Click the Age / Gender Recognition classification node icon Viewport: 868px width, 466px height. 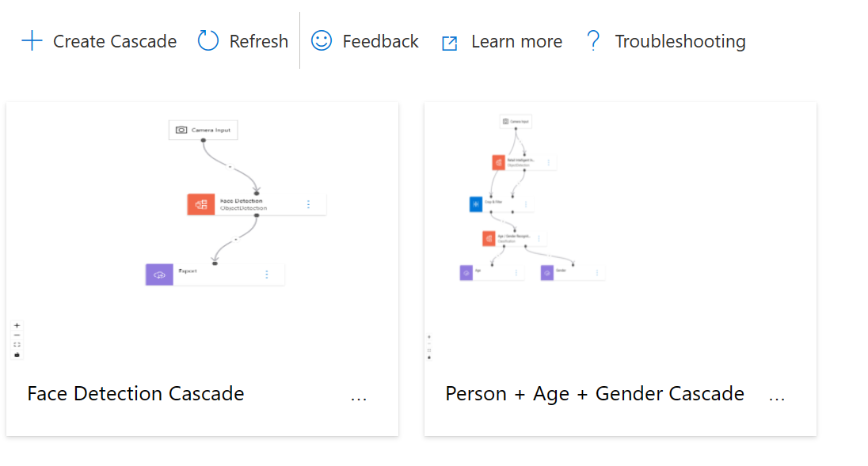(489, 238)
